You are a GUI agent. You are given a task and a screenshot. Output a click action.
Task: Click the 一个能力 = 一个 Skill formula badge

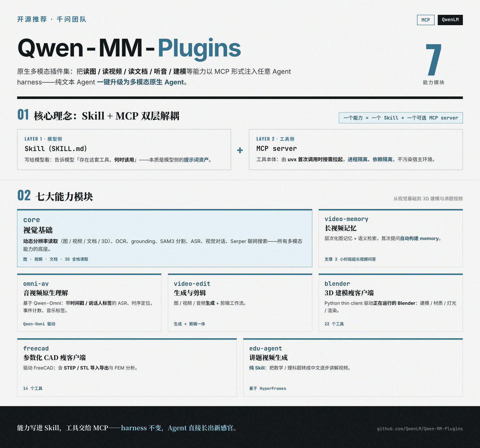click(401, 118)
